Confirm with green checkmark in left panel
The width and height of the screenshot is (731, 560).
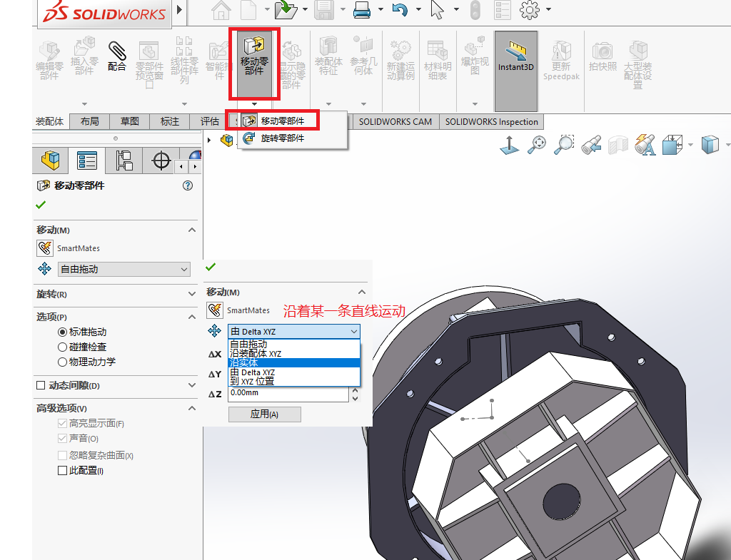click(41, 205)
